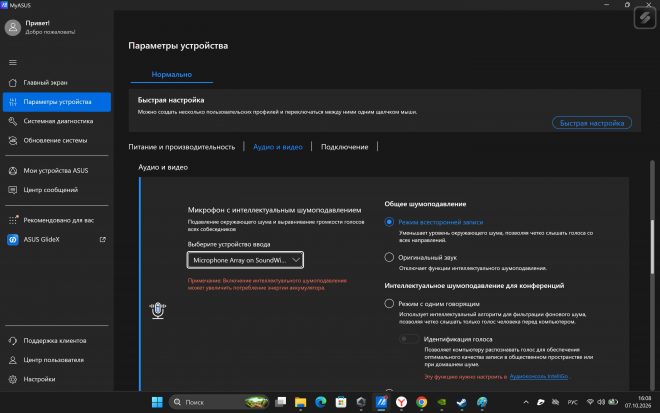Image resolution: width=660 pixels, height=413 pixels.
Task: Click the Обновление системы refresh icon
Action: [x=13, y=140]
